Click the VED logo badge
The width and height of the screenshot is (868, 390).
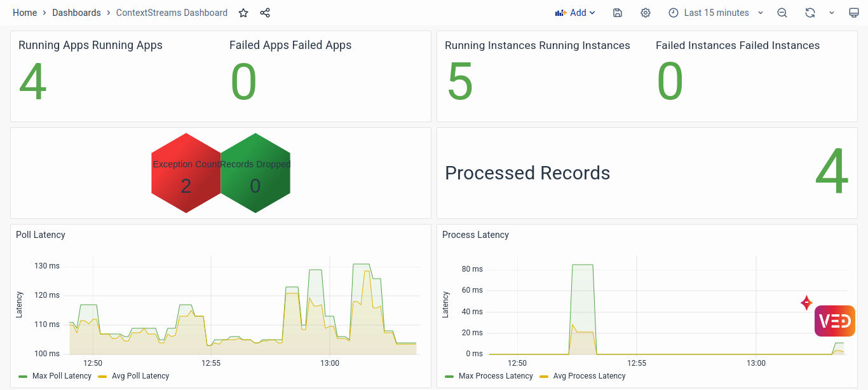coord(834,321)
